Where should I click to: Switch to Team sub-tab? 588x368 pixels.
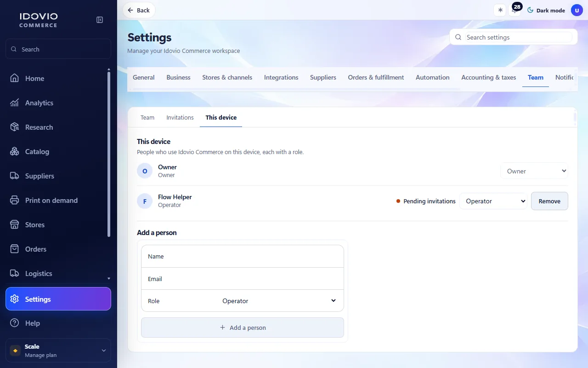pos(147,117)
